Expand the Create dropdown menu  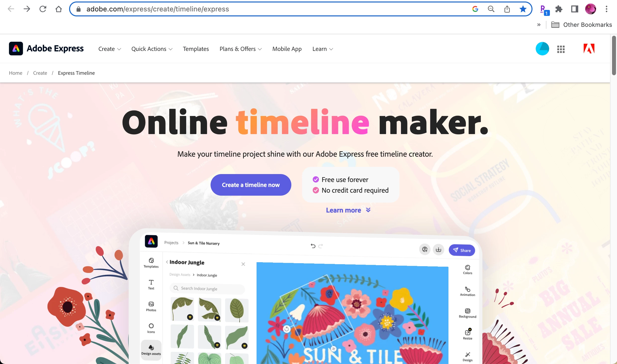click(x=110, y=49)
